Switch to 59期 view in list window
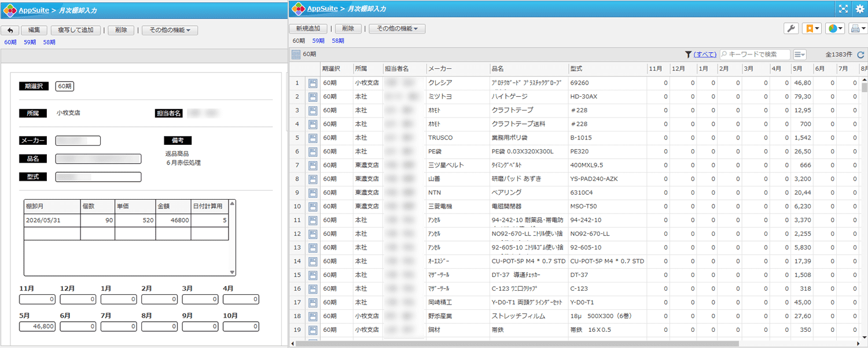 click(318, 41)
